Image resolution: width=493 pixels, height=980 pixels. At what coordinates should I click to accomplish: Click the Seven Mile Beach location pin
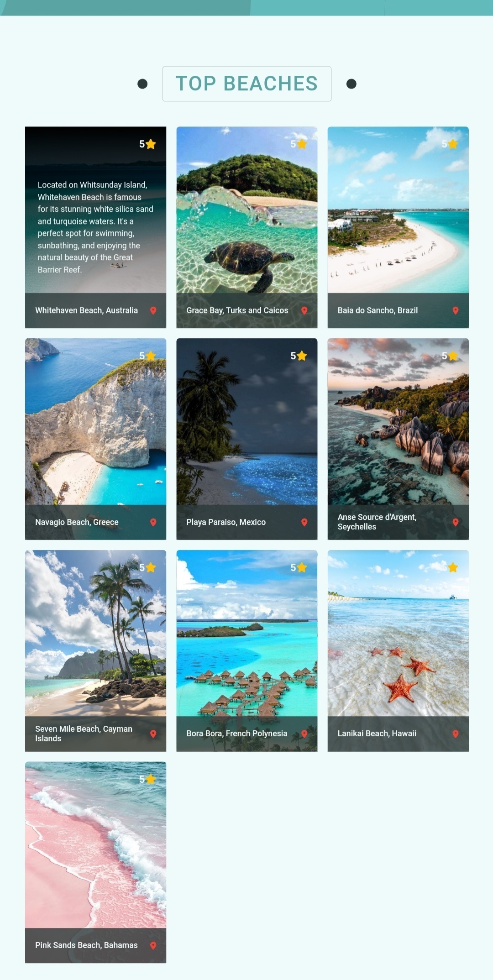pyautogui.click(x=153, y=734)
